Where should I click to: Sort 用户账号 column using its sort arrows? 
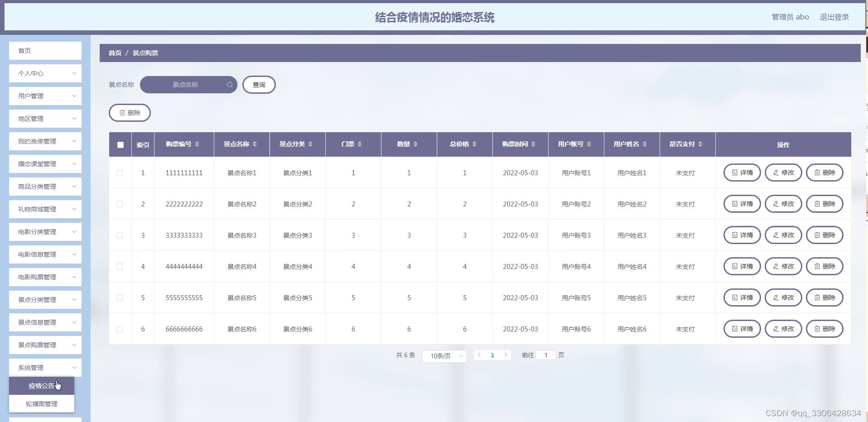pos(589,144)
